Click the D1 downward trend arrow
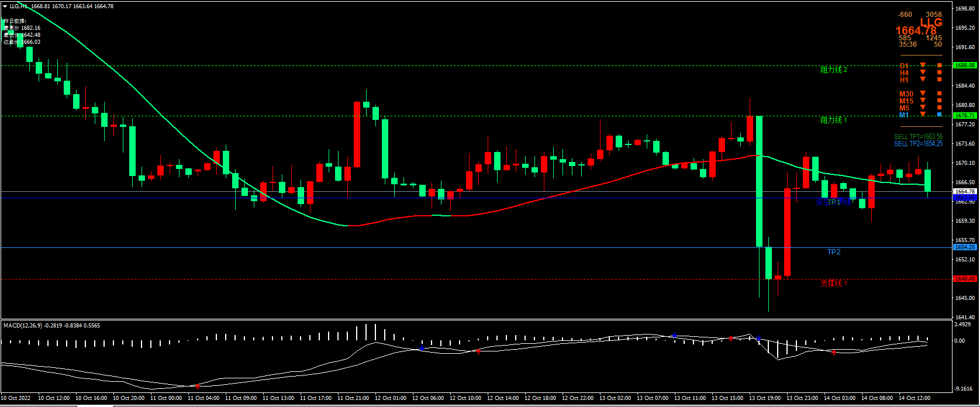 point(923,65)
